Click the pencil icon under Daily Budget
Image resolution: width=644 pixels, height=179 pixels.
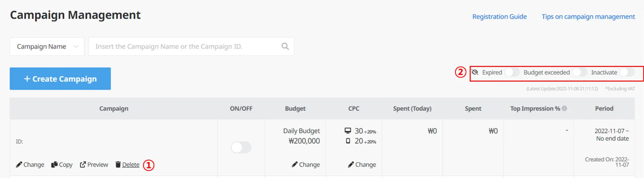(295, 165)
